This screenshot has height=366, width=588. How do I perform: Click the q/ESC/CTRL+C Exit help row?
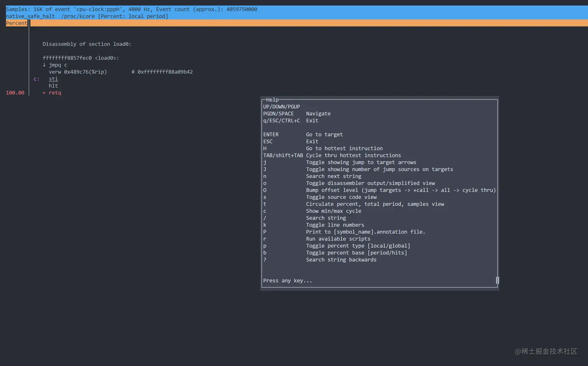coord(291,121)
